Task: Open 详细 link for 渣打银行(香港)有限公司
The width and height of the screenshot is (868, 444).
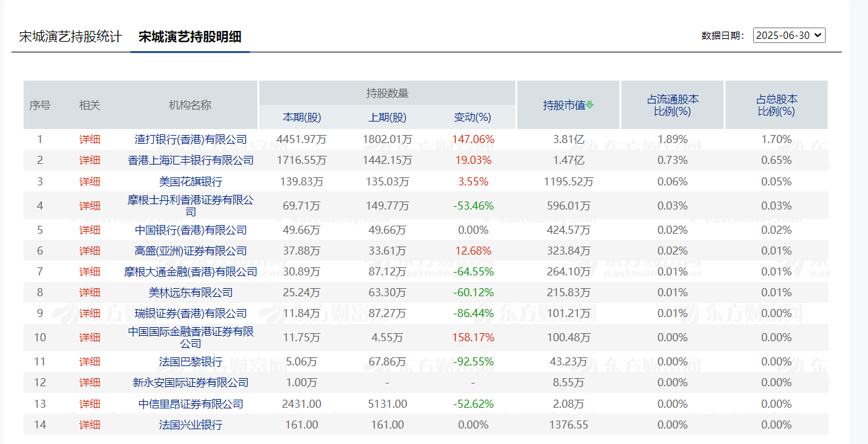Action: point(89,140)
